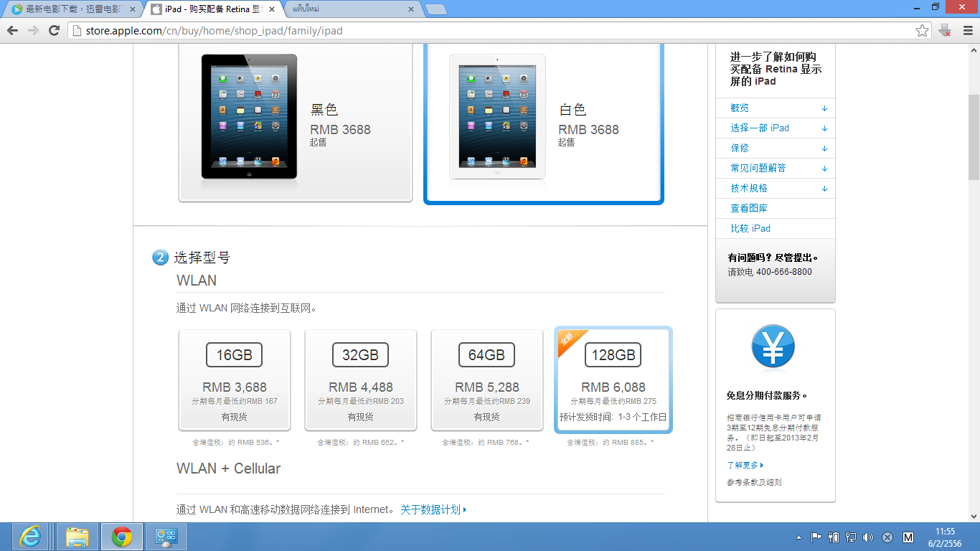Open the downloads extension icon with red X
Viewport: 980px width, 551px height.
coord(945,30)
